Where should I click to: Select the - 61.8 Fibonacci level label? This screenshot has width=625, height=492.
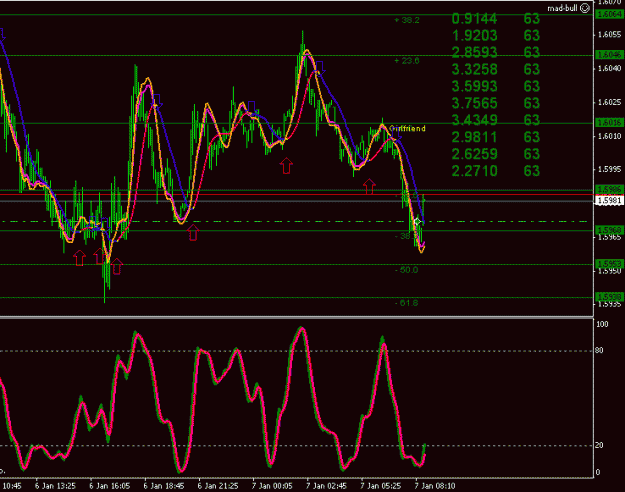pyautogui.click(x=407, y=303)
